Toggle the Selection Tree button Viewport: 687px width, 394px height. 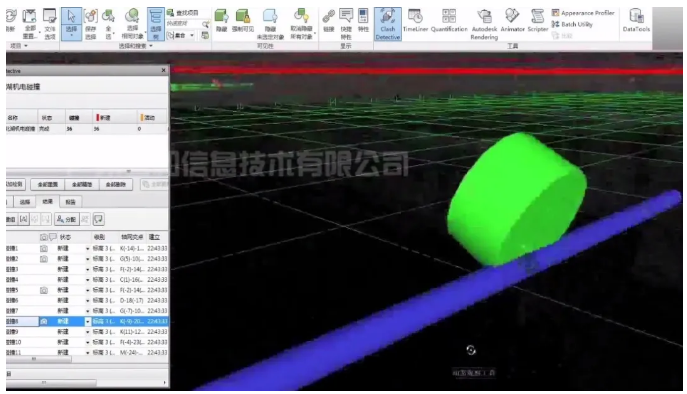[x=156, y=24]
